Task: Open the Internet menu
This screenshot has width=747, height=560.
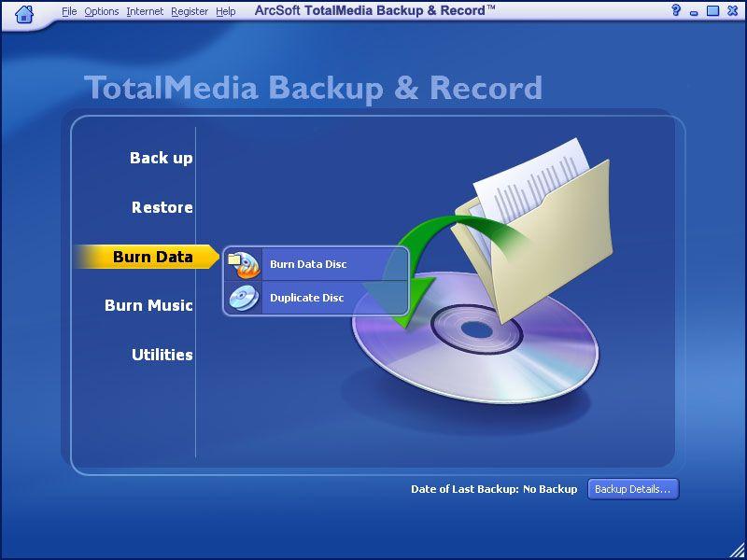Action: (x=145, y=11)
